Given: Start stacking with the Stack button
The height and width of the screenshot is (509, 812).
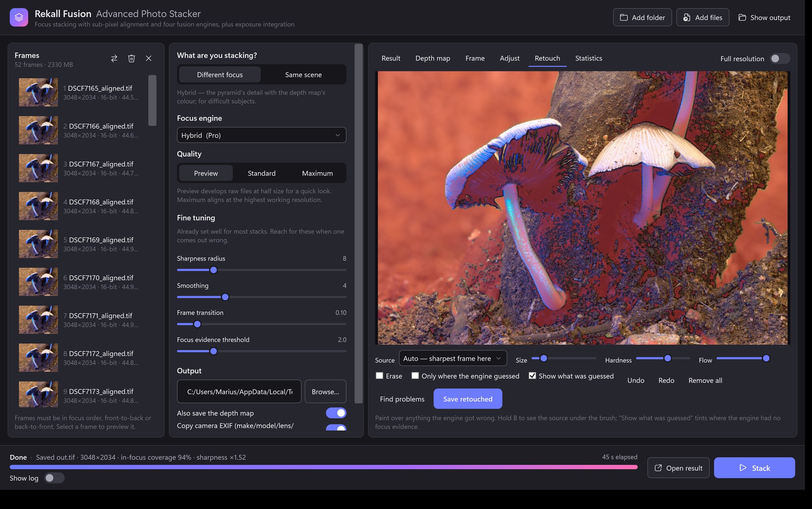Looking at the screenshot, I should pos(754,468).
